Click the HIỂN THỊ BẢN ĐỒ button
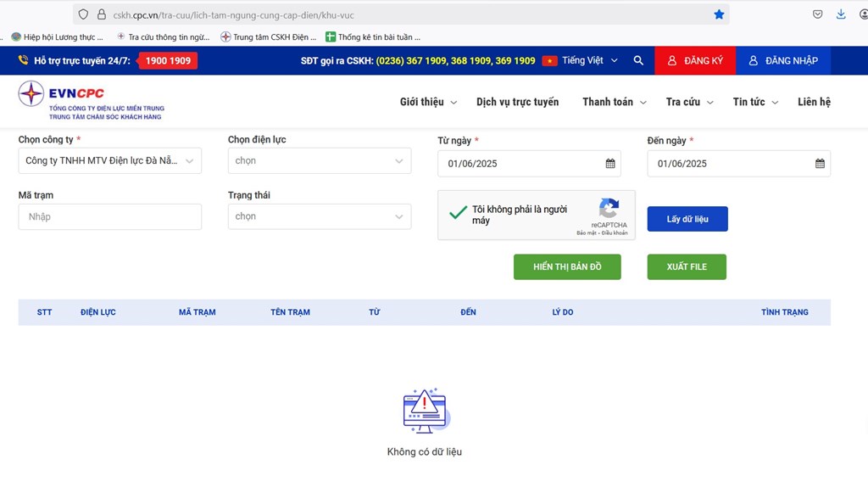Screen dimensions: 868x504 (567, 267)
